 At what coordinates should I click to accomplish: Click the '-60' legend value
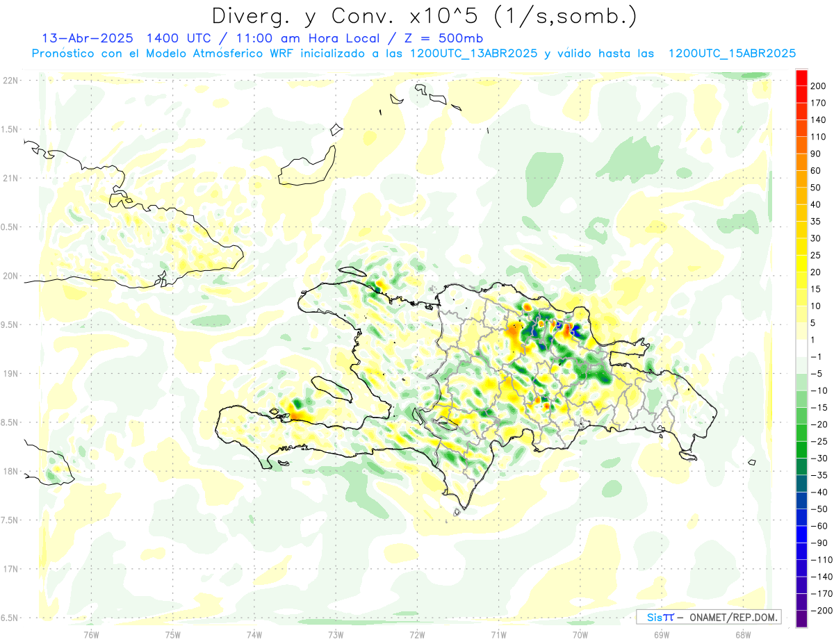[821, 526]
